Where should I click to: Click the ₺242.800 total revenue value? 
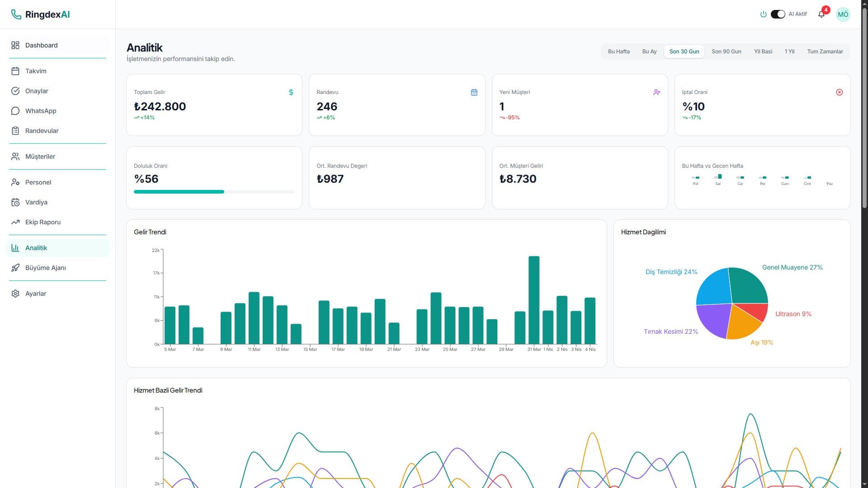click(160, 107)
